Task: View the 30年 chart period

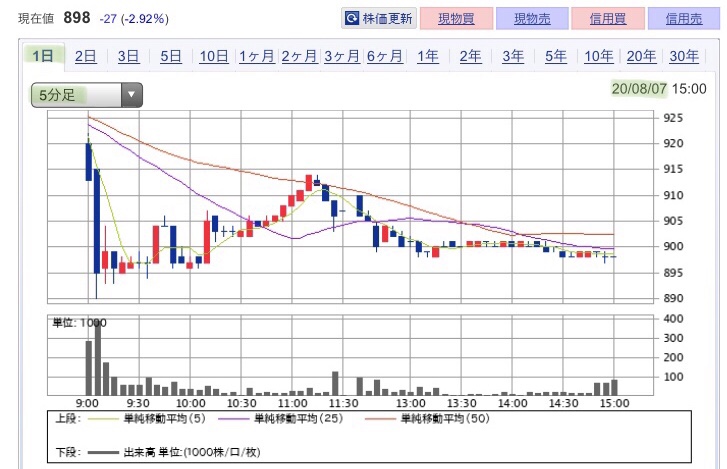Action: coord(684,56)
